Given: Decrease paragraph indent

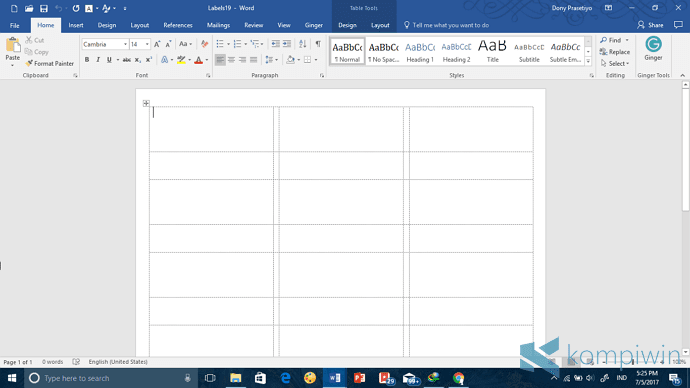Looking at the screenshot, I should pyautogui.click(x=275, y=44).
